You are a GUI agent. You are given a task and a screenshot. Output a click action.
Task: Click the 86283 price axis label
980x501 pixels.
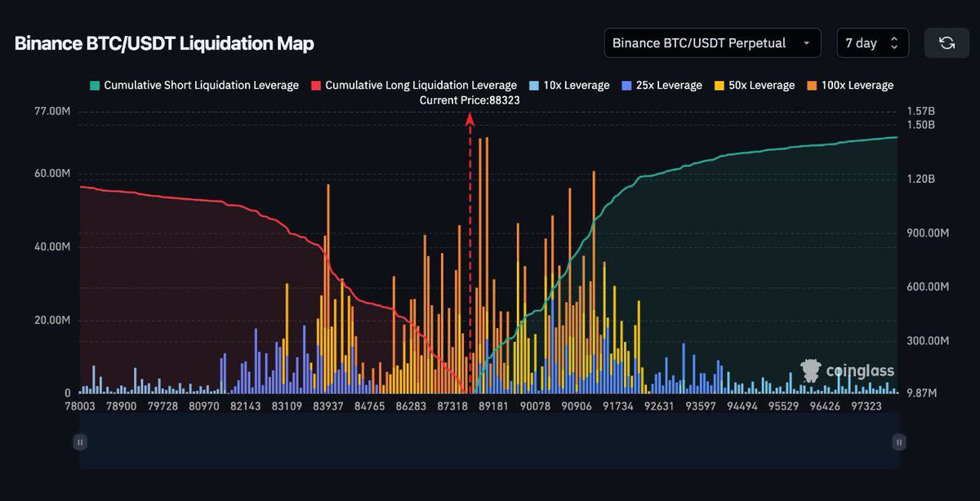(411, 406)
